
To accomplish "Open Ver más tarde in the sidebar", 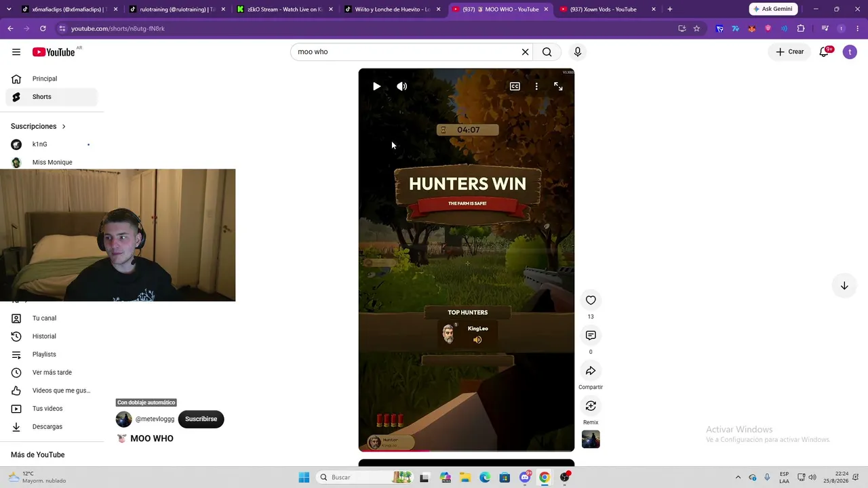I will [x=52, y=373].
